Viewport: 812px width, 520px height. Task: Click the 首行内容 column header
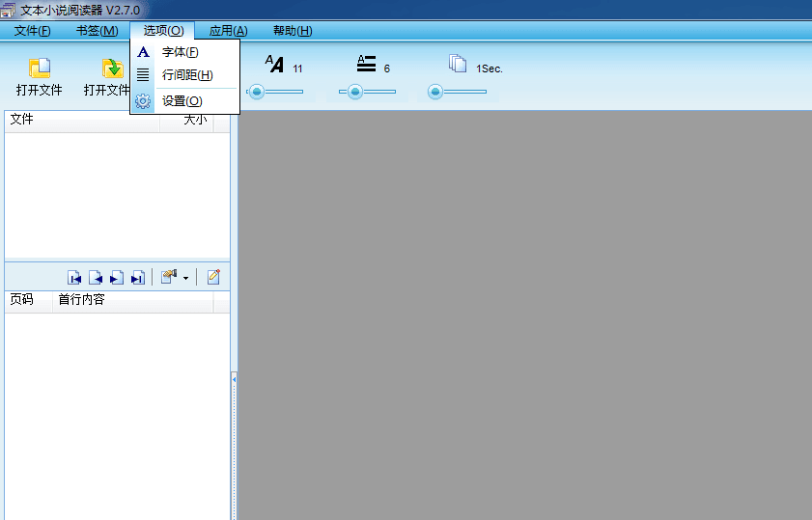pyautogui.click(x=82, y=300)
